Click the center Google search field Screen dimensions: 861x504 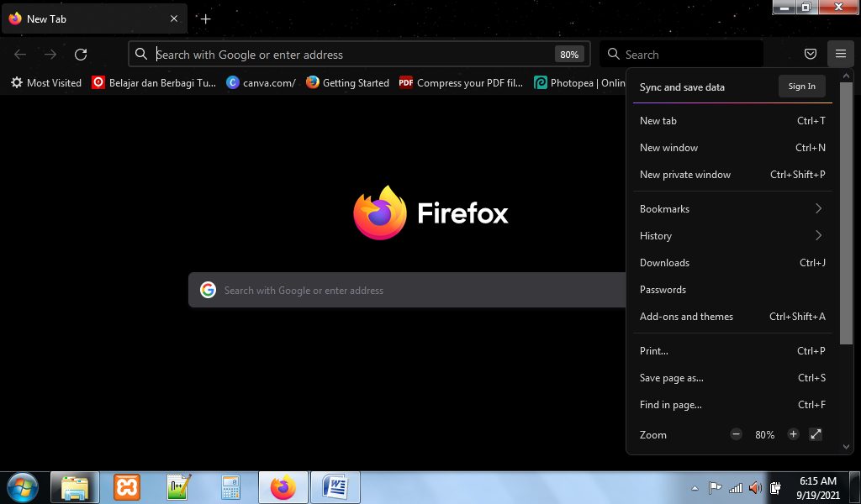(x=404, y=290)
